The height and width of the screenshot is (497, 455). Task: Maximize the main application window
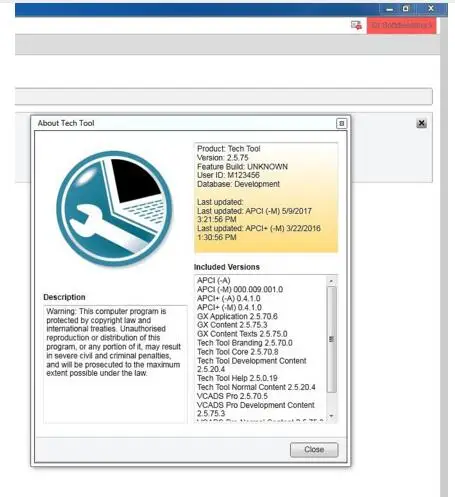[x=406, y=9]
